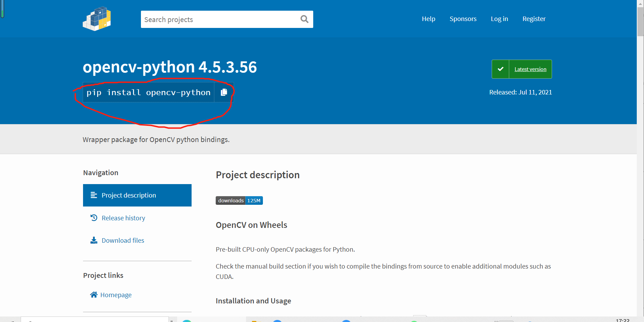Click the pip install opencv-python command text
The width and height of the screenshot is (644, 322).
[149, 92]
